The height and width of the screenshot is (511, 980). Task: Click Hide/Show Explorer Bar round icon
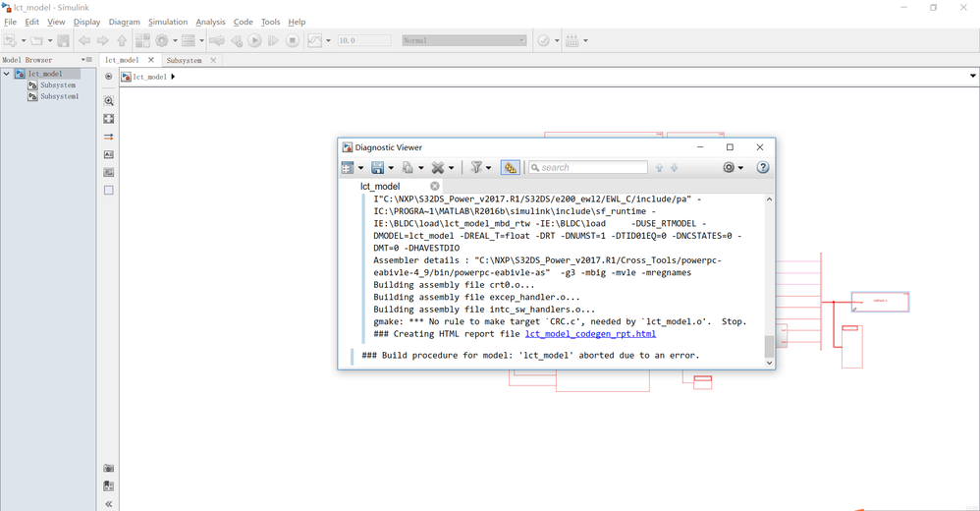click(x=109, y=77)
